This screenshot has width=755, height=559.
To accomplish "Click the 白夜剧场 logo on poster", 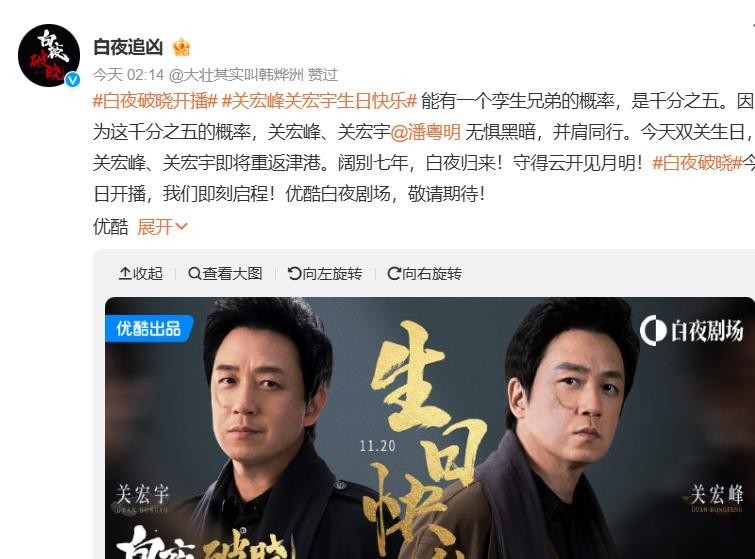I will pos(691,331).
